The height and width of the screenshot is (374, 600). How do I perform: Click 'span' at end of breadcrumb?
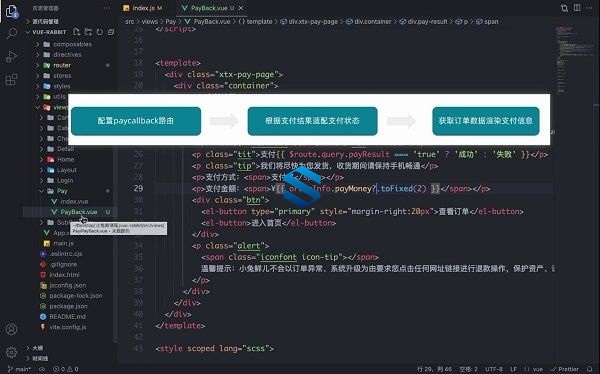(491, 22)
